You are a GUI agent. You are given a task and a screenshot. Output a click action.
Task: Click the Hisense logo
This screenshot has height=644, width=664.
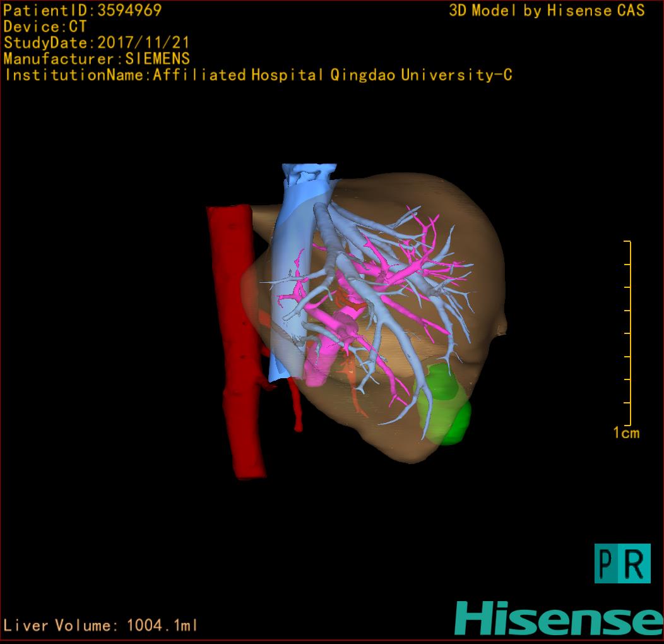(x=559, y=618)
